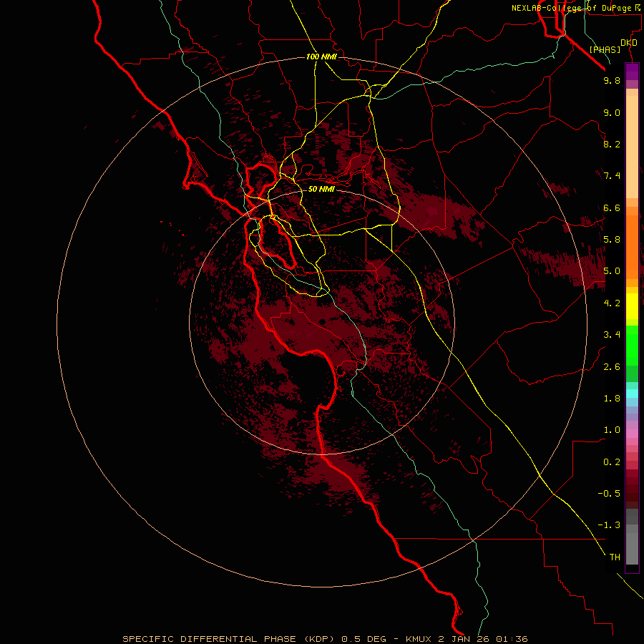Click the 9.0 legend value
This screenshot has width=644, height=644.
click(612, 112)
